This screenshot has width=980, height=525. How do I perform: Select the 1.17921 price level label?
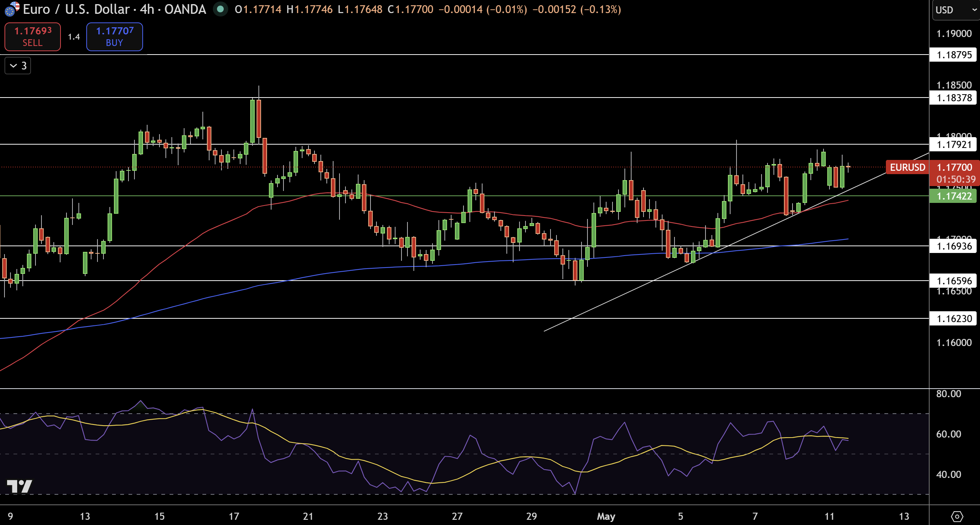(x=954, y=145)
